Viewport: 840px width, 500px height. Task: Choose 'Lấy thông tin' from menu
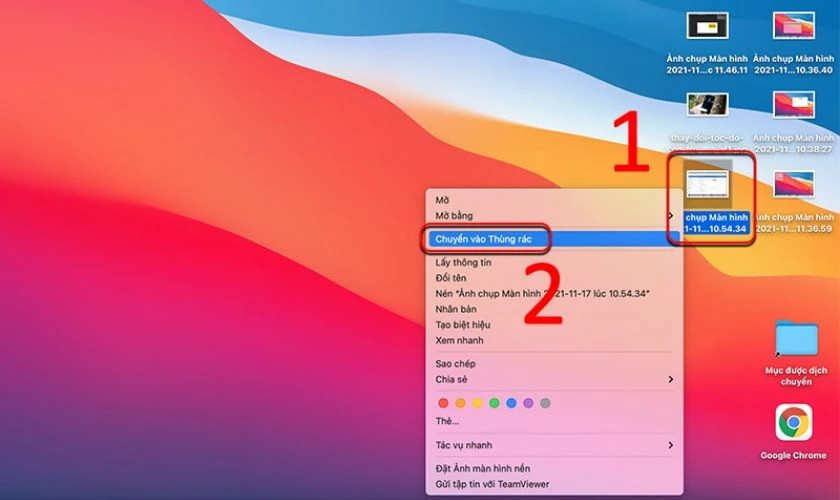463,262
